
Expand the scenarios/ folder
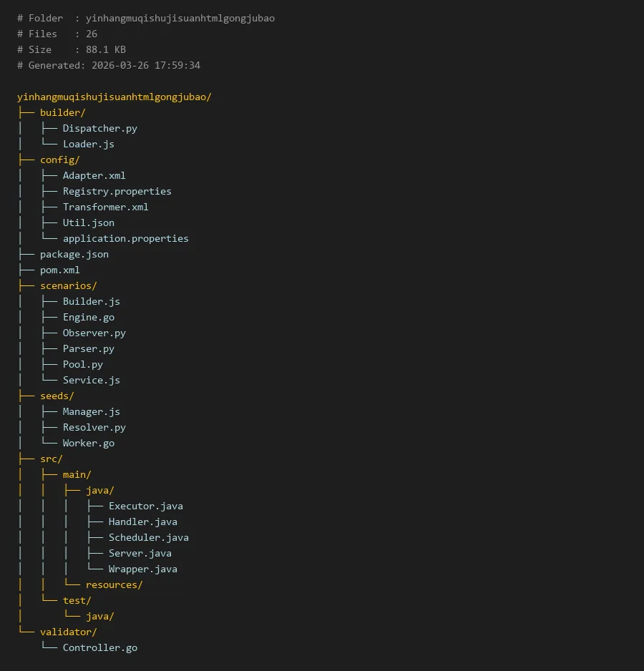point(69,285)
